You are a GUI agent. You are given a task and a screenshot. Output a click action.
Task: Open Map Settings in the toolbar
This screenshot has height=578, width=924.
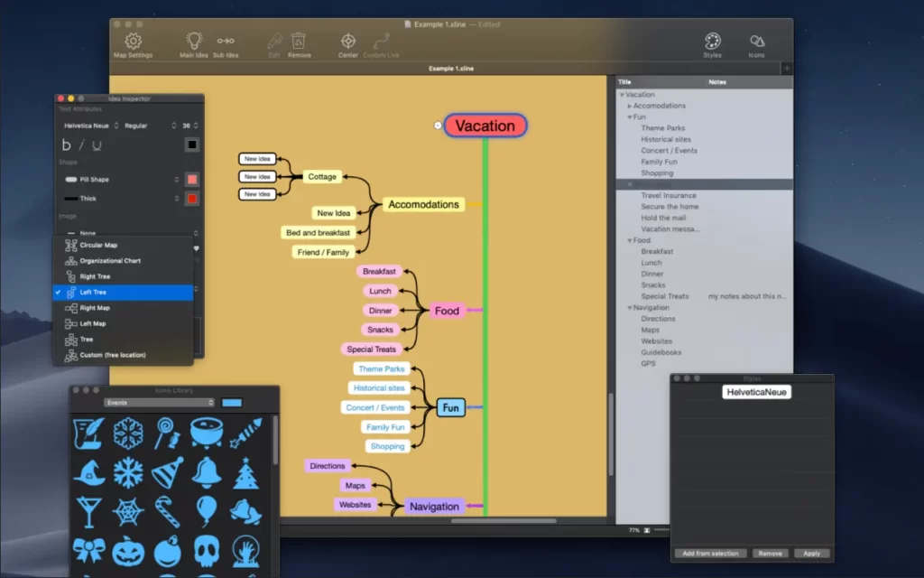click(132, 42)
